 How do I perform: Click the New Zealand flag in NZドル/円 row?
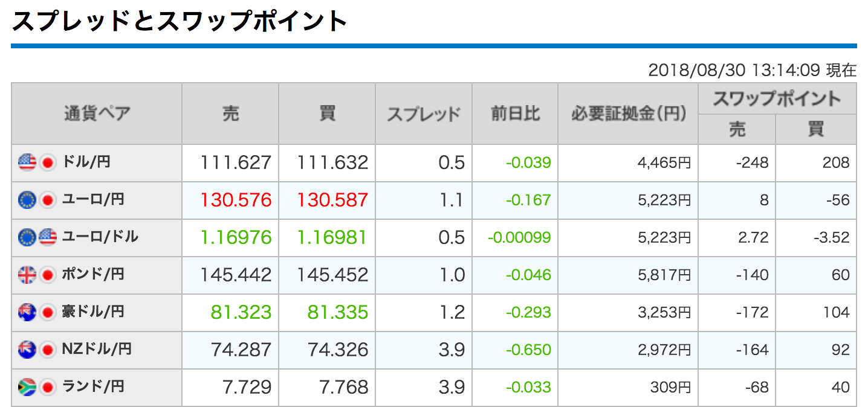(27, 350)
